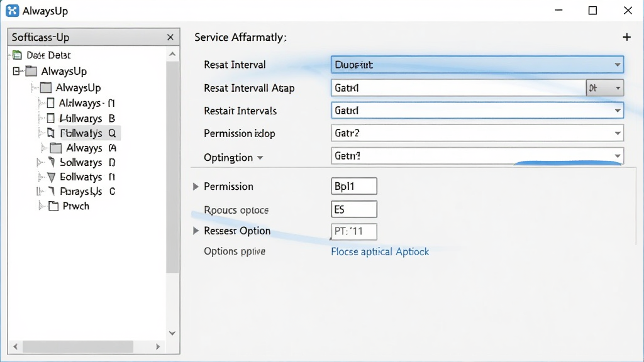Close the Softicass-Up side panel

pyautogui.click(x=170, y=37)
